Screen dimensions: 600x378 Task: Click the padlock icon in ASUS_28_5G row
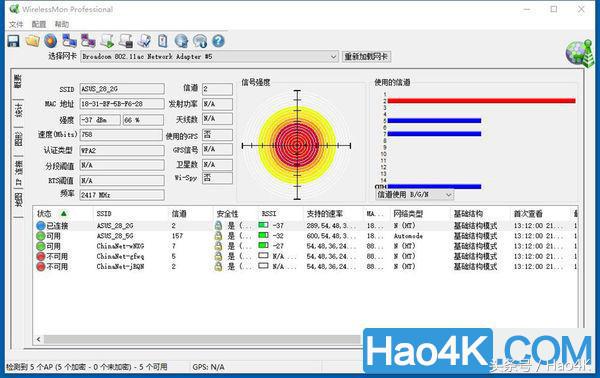(218, 236)
